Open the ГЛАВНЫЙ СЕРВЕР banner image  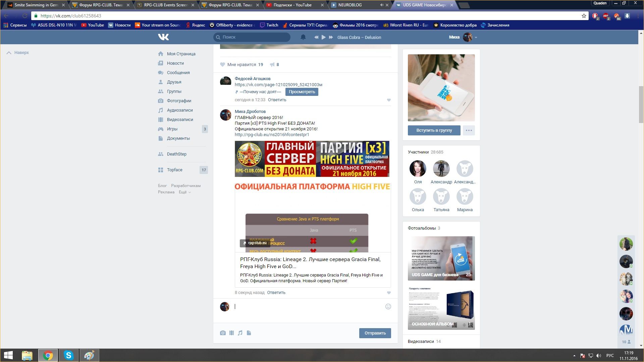click(312, 159)
